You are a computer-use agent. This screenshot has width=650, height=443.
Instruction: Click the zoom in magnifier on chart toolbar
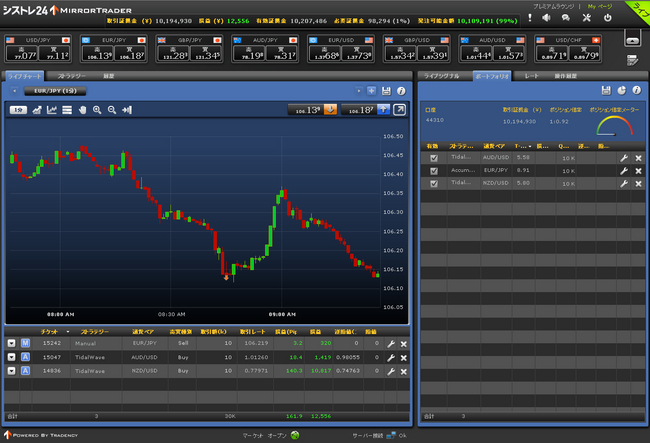pos(97,110)
